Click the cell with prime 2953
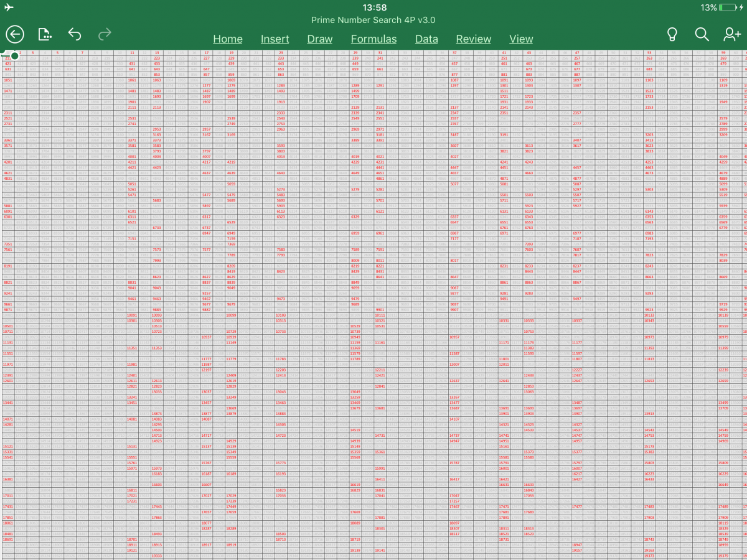This screenshot has height=560, width=747. pos(157,129)
